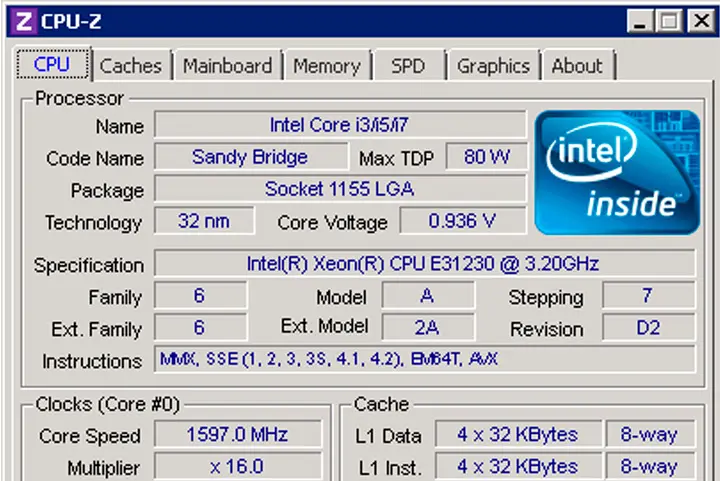Maximize the CPU-Z window
The image size is (720, 481).
click(669, 21)
